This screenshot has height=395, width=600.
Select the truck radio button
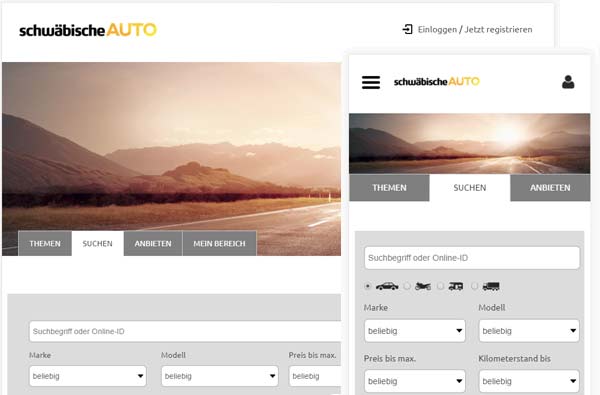click(474, 286)
